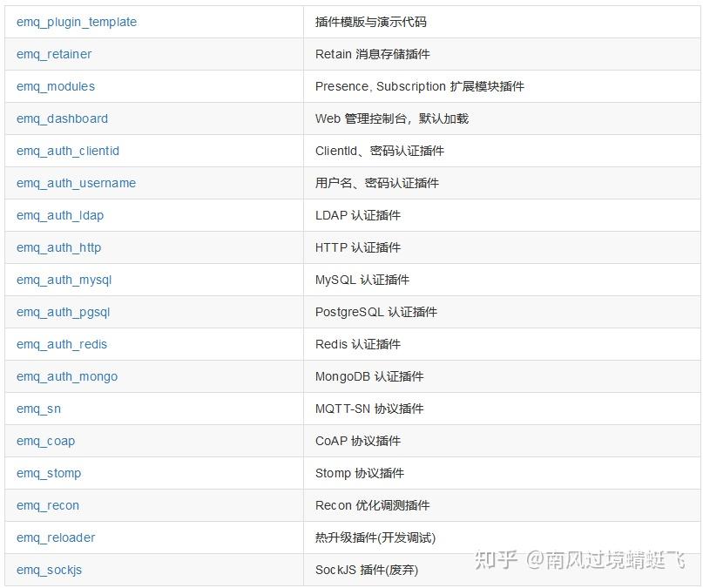Click the emq_stomp link
The image size is (703, 588).
point(49,474)
